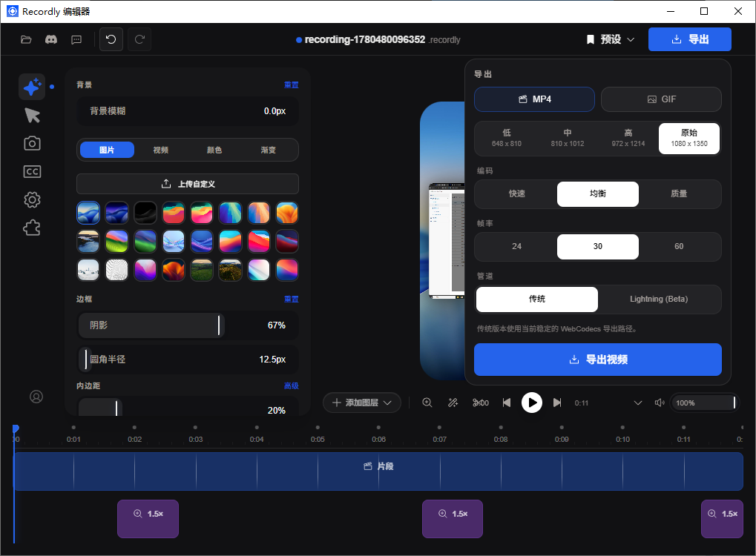This screenshot has width=756, height=556.
Task: Open the cursor settings panel in the sidebar
Action: click(33, 115)
